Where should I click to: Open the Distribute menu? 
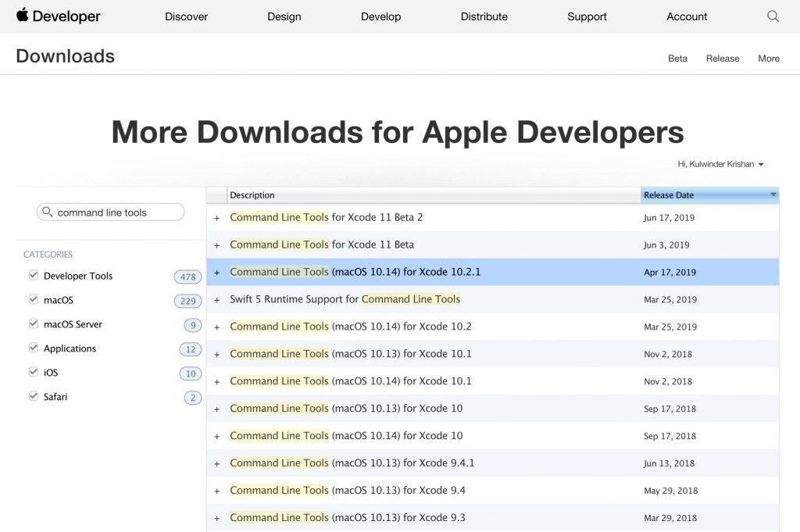click(484, 16)
